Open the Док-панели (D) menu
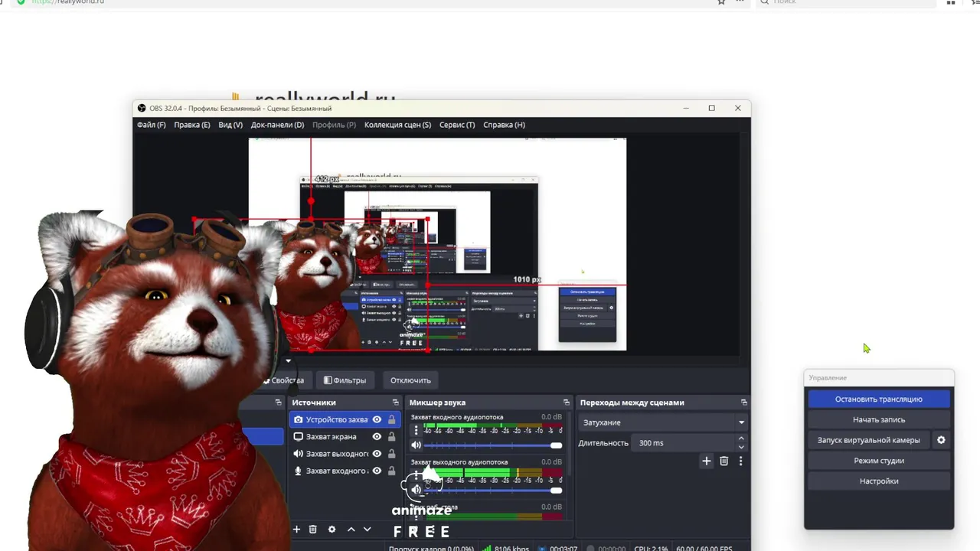The height and width of the screenshot is (551, 980). pyautogui.click(x=277, y=125)
